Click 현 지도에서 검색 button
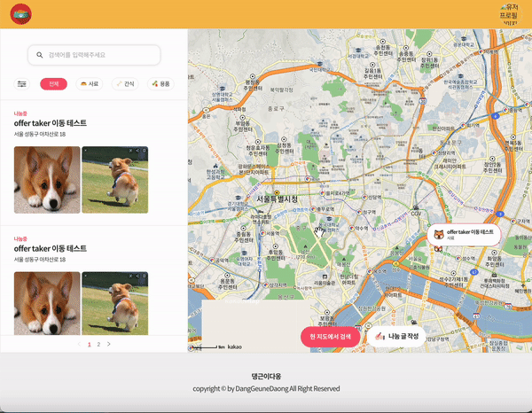The height and width of the screenshot is (413, 532). click(330, 337)
